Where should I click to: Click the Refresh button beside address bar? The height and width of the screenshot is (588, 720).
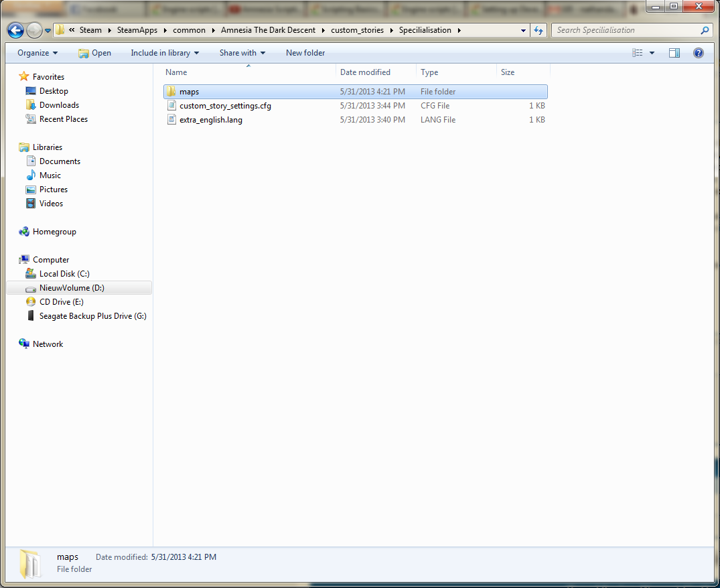pyautogui.click(x=539, y=30)
